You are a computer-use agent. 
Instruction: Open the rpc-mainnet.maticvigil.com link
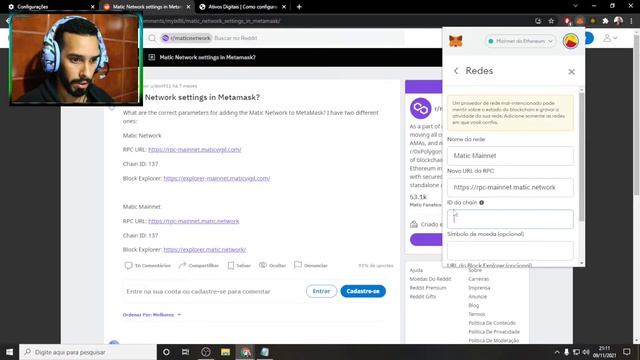tap(195, 150)
